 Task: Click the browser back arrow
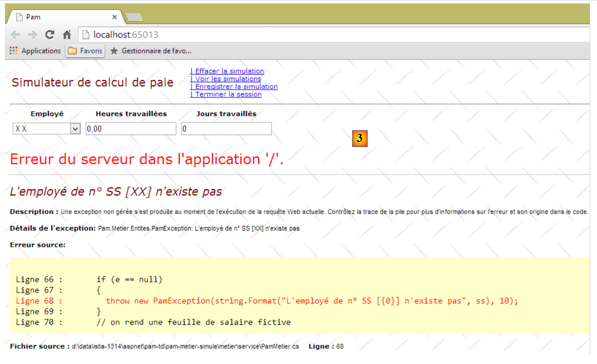click(15, 35)
